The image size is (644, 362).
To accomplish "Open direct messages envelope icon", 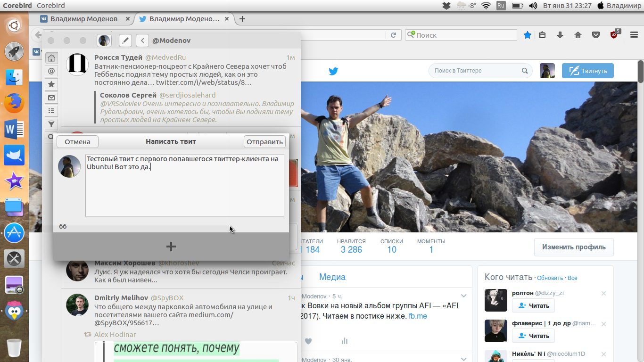I will point(51,98).
